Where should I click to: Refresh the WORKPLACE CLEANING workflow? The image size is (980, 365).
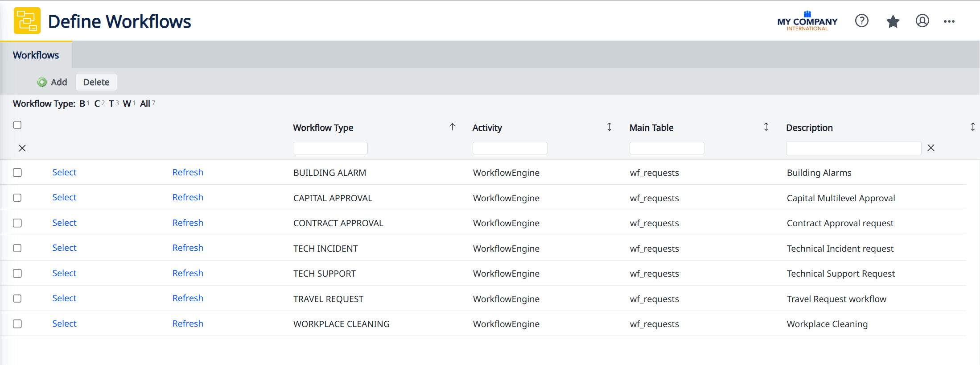(x=188, y=324)
